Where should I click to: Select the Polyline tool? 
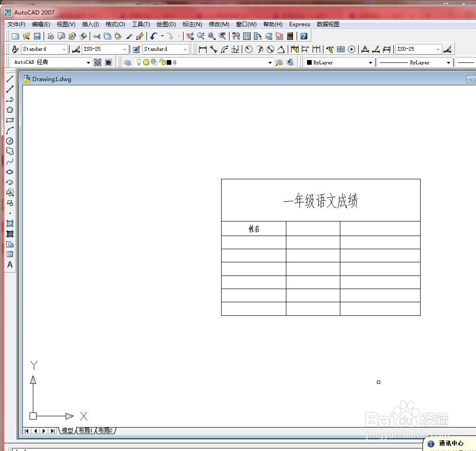pyautogui.click(x=10, y=99)
